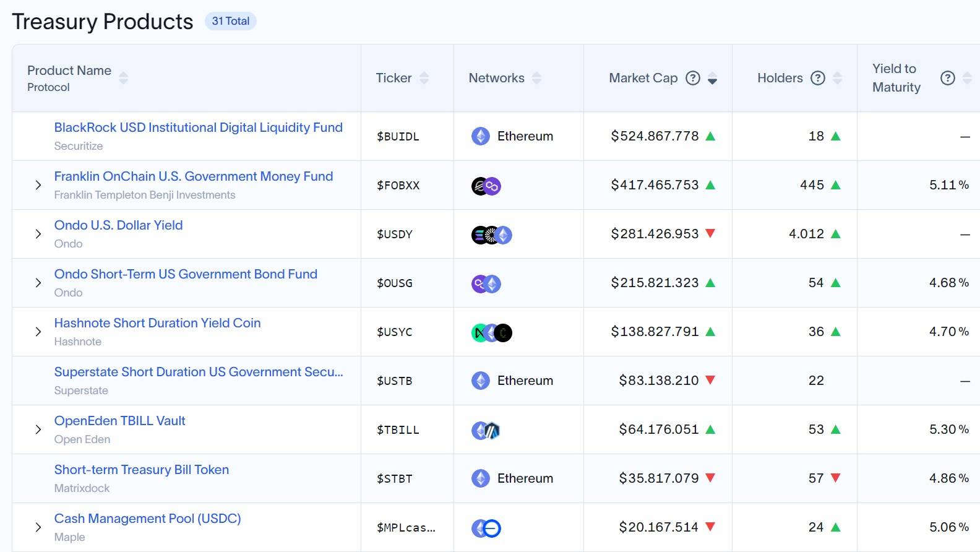The image size is (980, 552).
Task: Open Yield to Maturity help icon
Action: click(x=948, y=78)
